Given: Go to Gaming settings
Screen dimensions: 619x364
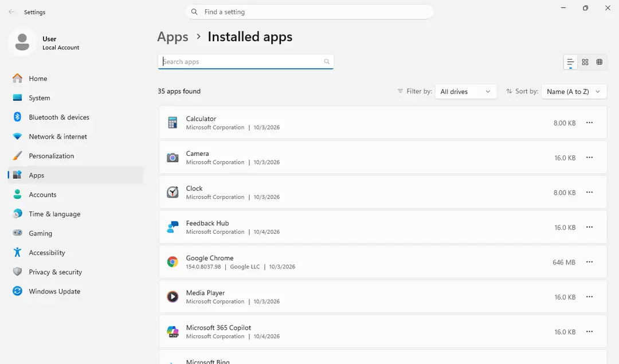Looking at the screenshot, I should coord(76,233).
